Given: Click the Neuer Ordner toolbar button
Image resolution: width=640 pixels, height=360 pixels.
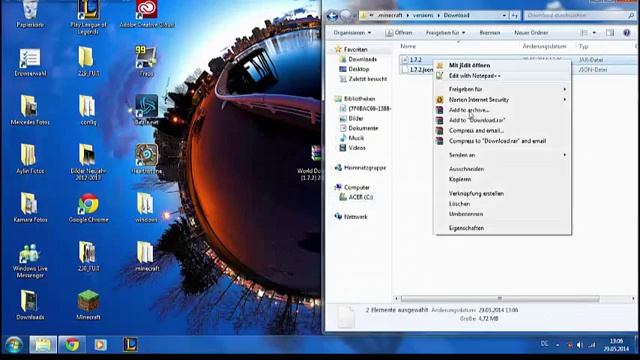Looking at the screenshot, I should [531, 33].
